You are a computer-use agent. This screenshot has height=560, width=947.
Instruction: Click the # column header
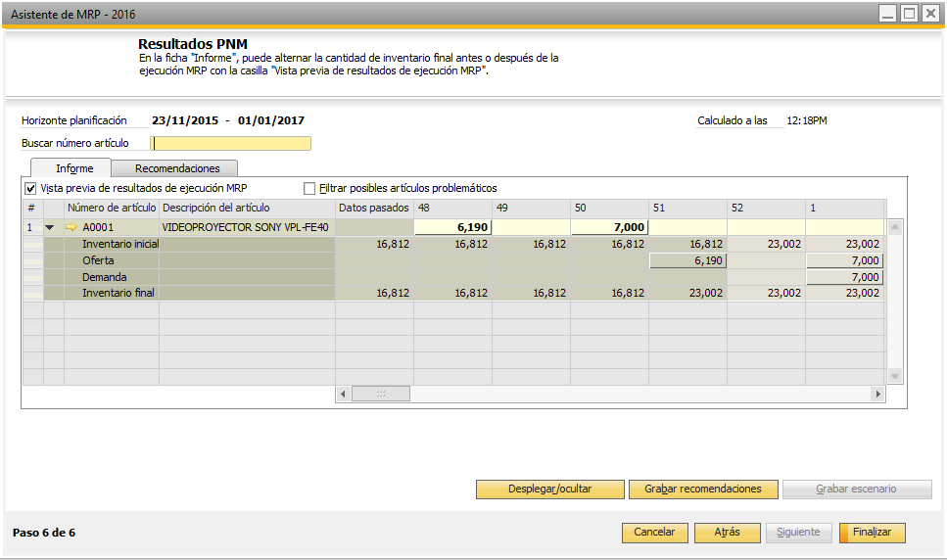[x=32, y=209]
